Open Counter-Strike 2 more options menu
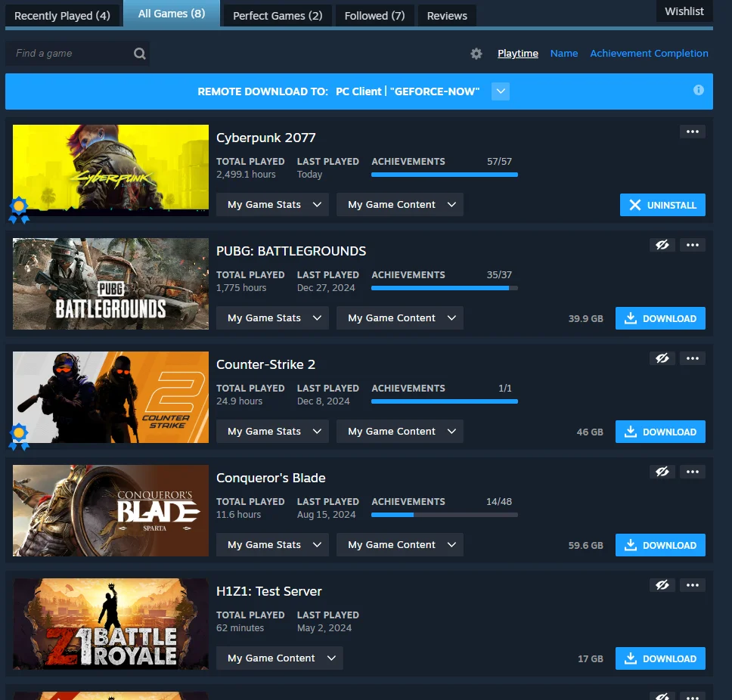 click(x=693, y=358)
